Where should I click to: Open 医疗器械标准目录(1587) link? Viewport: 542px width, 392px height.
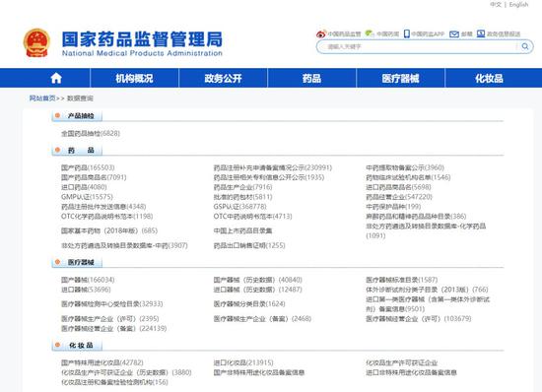[402, 280]
